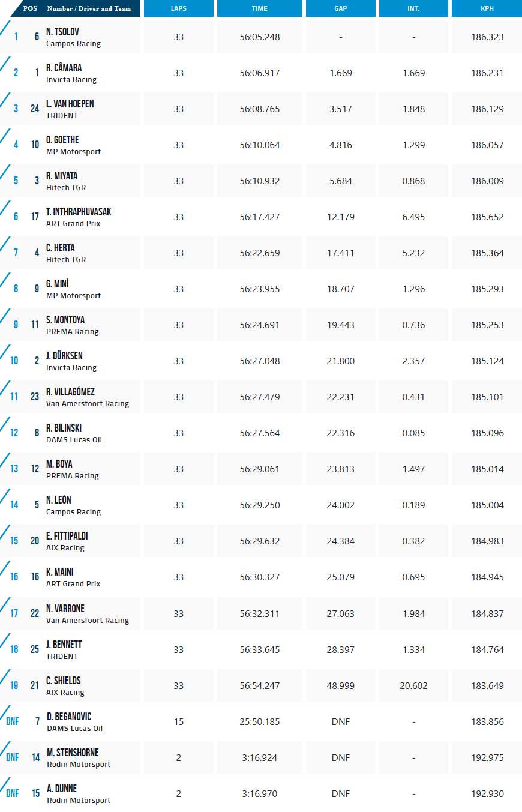Select the GAP column header
Image resolution: width=522 pixels, height=812 pixels.
pyautogui.click(x=340, y=8)
